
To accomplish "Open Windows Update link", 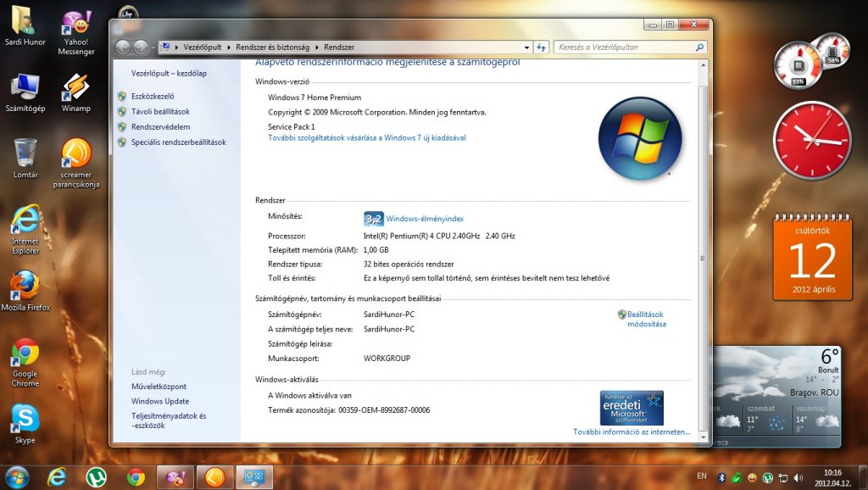I will pos(160,402).
